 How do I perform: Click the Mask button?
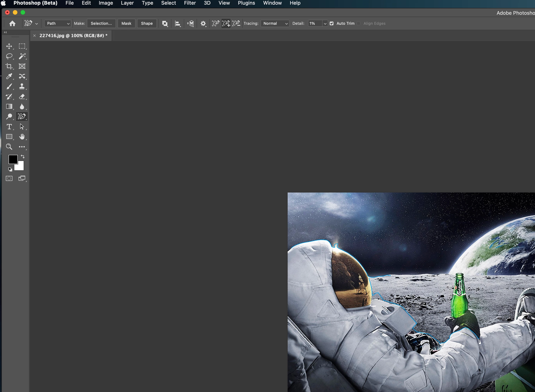[126, 23]
